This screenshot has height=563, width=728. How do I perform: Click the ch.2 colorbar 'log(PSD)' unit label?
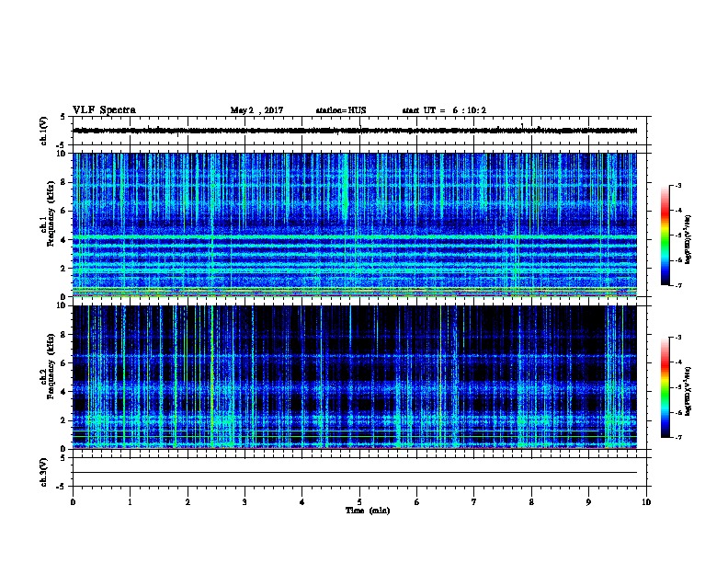point(688,391)
